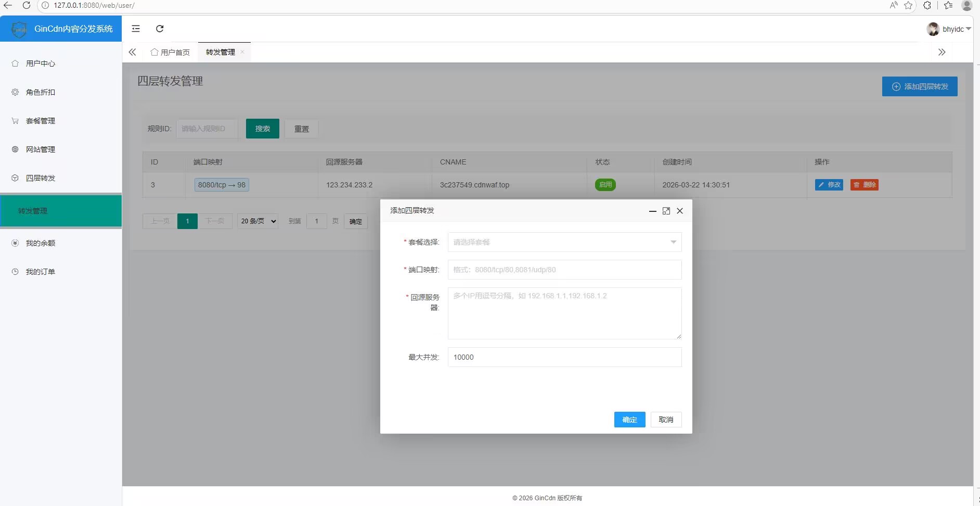Click the 端口映射 input field
Screen dimensions: 980x506
pos(564,270)
